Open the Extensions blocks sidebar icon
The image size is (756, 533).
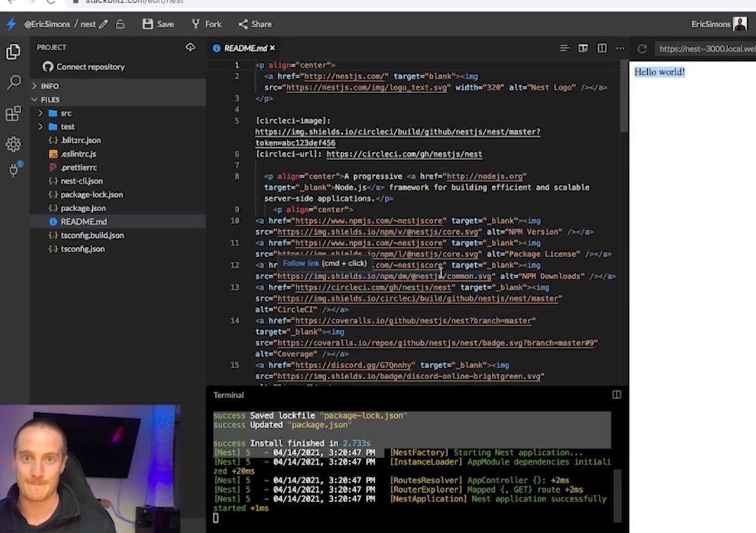[13, 113]
